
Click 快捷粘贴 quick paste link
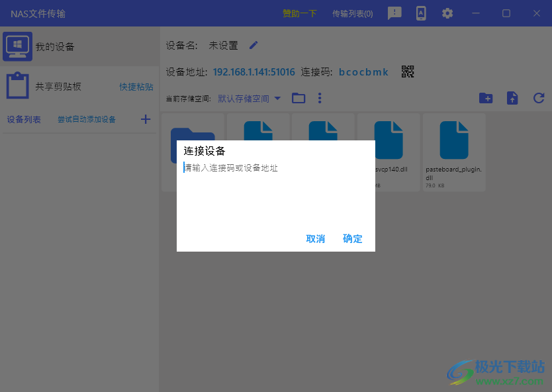[136, 87]
